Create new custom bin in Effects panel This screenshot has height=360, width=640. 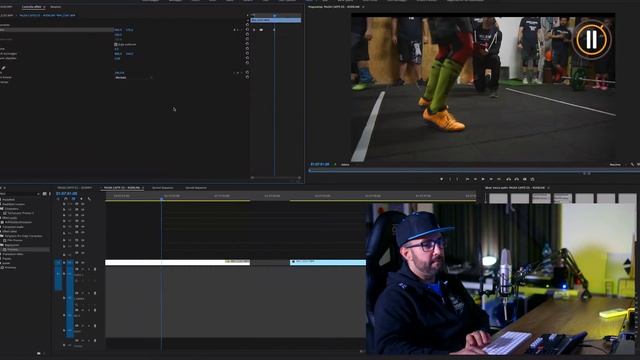[x=39, y=353]
